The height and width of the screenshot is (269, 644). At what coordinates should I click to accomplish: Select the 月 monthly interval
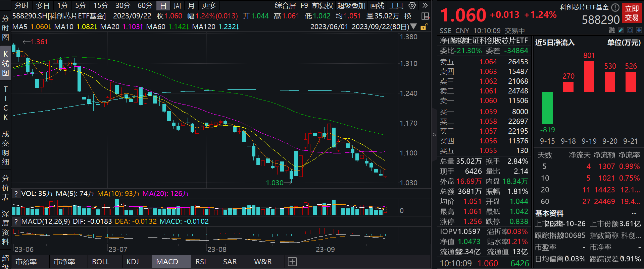[191, 6]
